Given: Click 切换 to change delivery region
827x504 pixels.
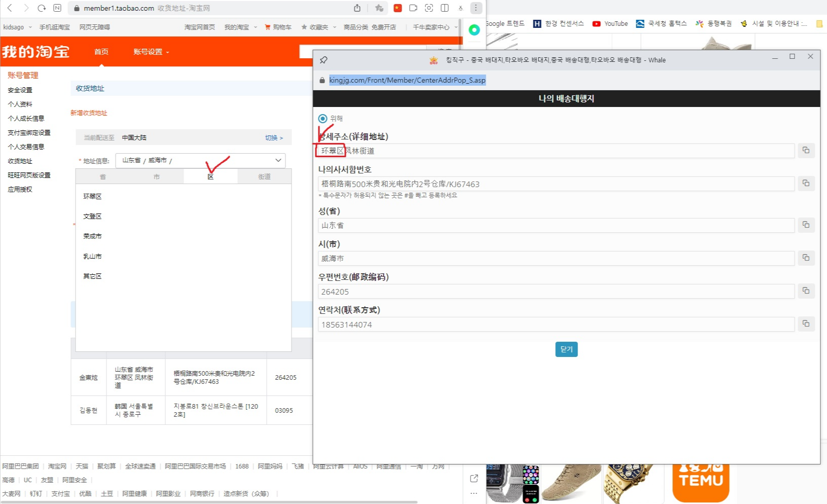Looking at the screenshot, I should pyautogui.click(x=274, y=138).
